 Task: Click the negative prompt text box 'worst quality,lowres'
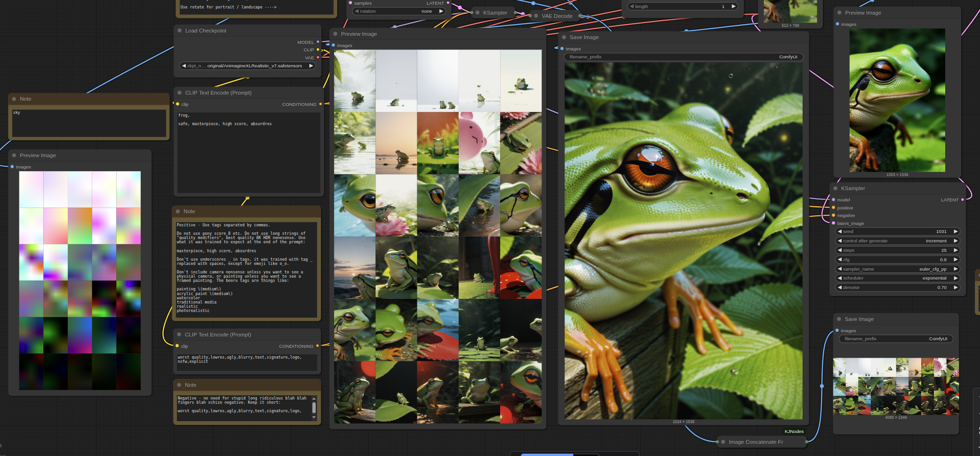coord(247,362)
